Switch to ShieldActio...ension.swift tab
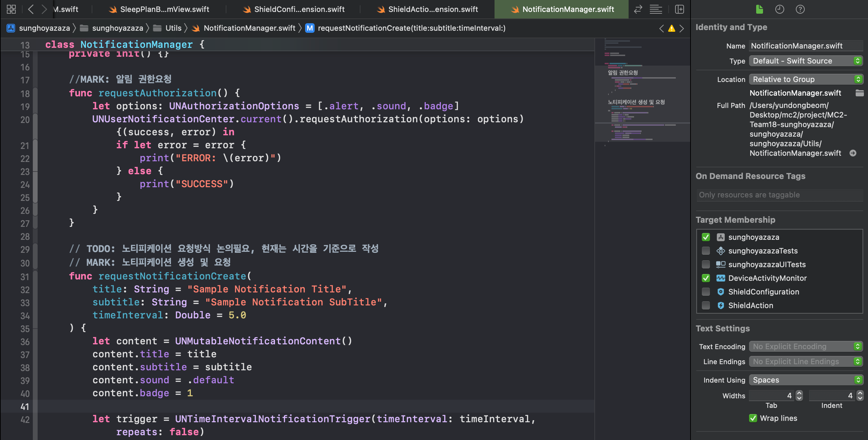868x440 pixels. 433,9
